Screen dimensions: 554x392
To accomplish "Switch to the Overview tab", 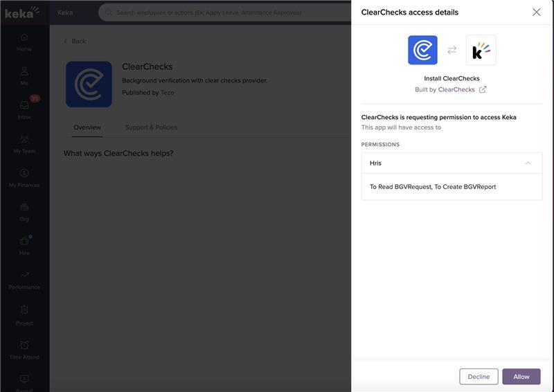I will pos(87,127).
